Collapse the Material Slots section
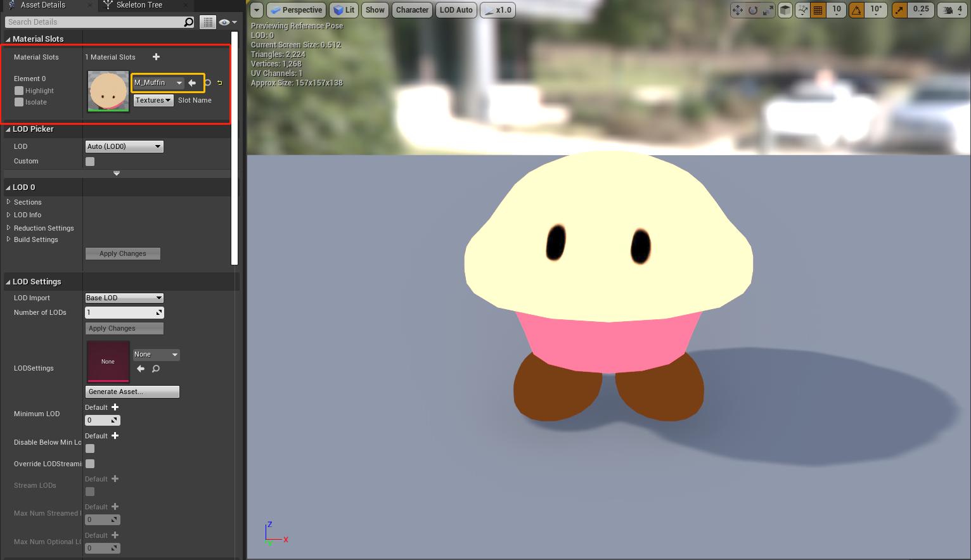This screenshot has height=560, width=971. coord(8,39)
